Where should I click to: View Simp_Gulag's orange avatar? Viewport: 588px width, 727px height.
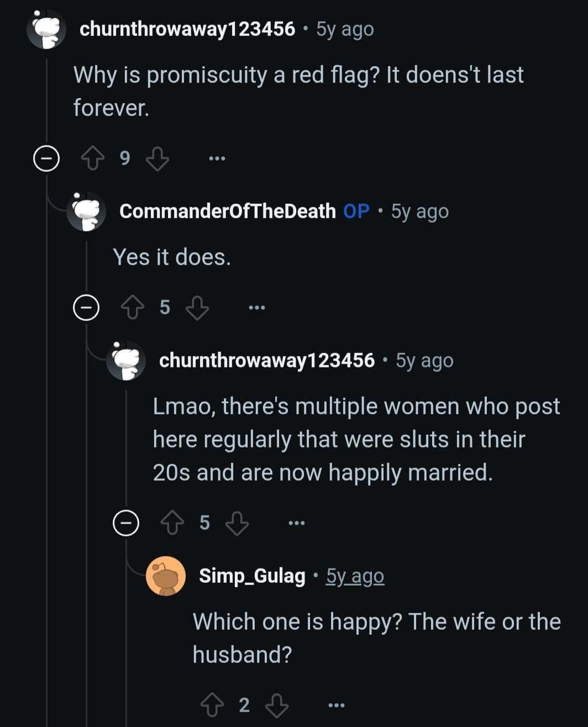(x=166, y=576)
